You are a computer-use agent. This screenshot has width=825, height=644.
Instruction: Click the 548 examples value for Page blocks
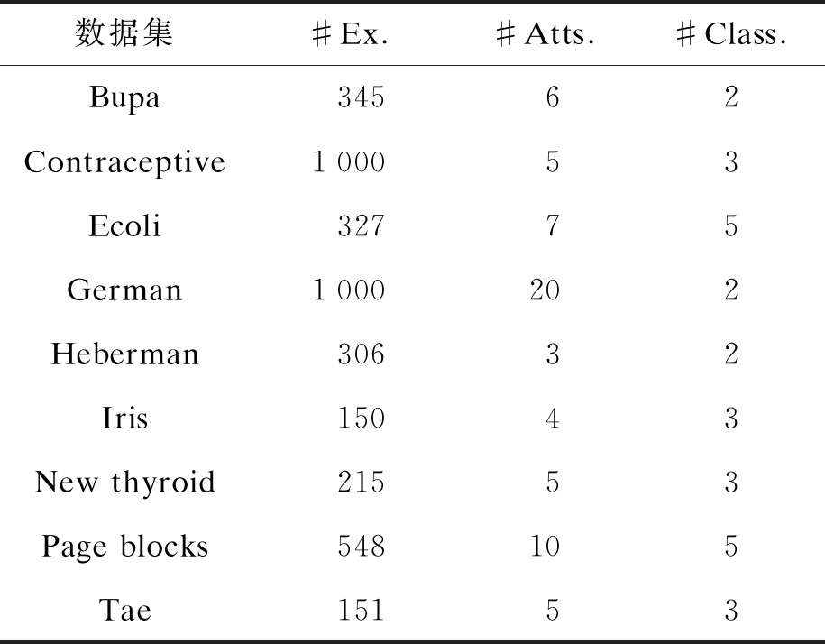pyautogui.click(x=361, y=547)
